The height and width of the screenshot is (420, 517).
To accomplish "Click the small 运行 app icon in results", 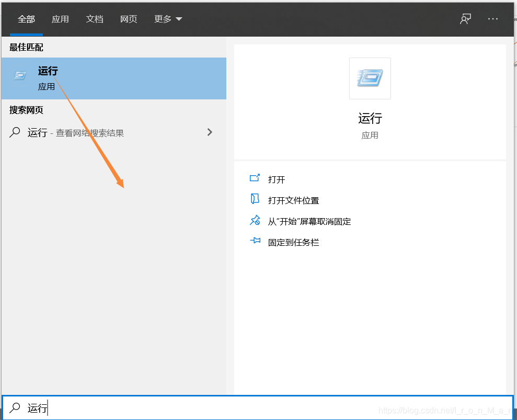I will pos(20,76).
